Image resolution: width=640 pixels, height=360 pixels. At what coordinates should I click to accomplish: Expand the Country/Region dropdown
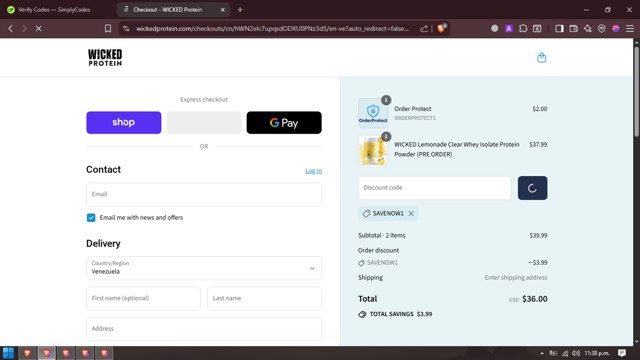coord(204,268)
